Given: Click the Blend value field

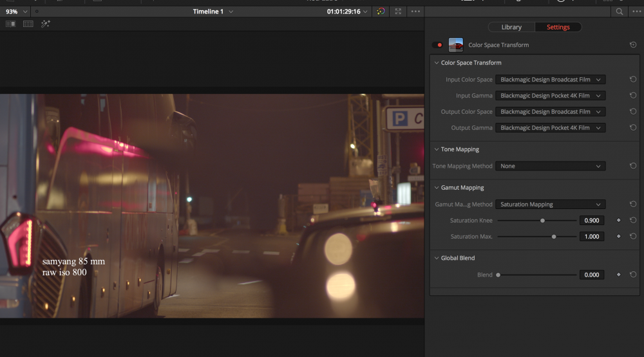Looking at the screenshot, I should pyautogui.click(x=592, y=275).
